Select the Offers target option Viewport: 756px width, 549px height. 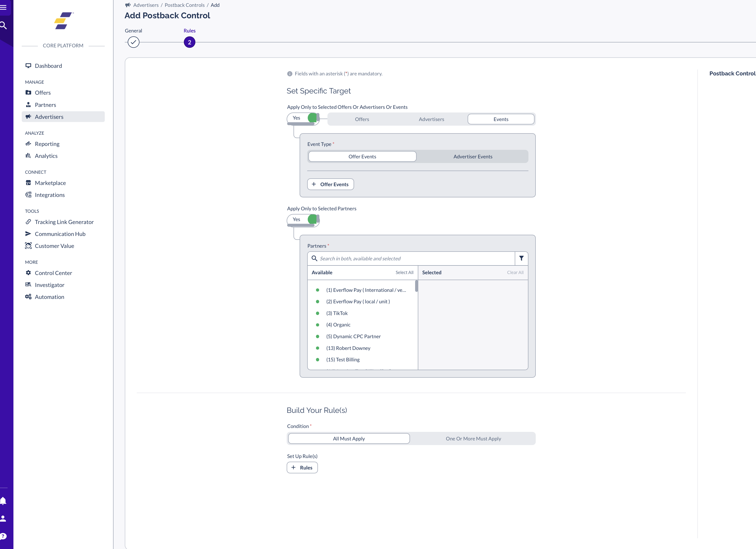362,119
